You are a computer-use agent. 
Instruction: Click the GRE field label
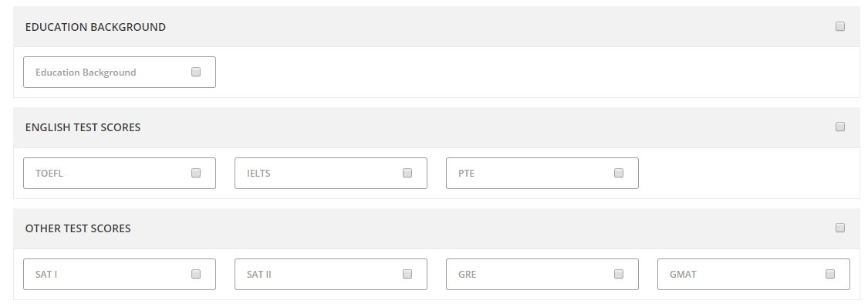468,274
